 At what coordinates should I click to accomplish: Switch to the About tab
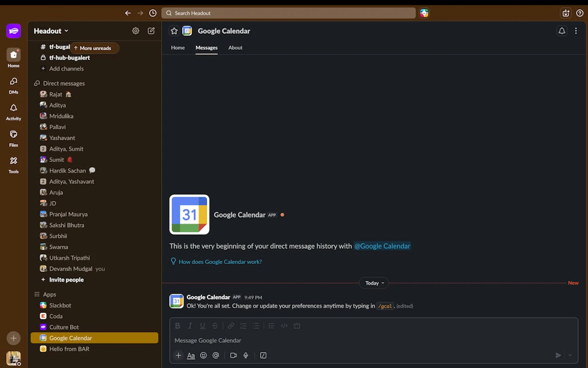[x=235, y=48]
